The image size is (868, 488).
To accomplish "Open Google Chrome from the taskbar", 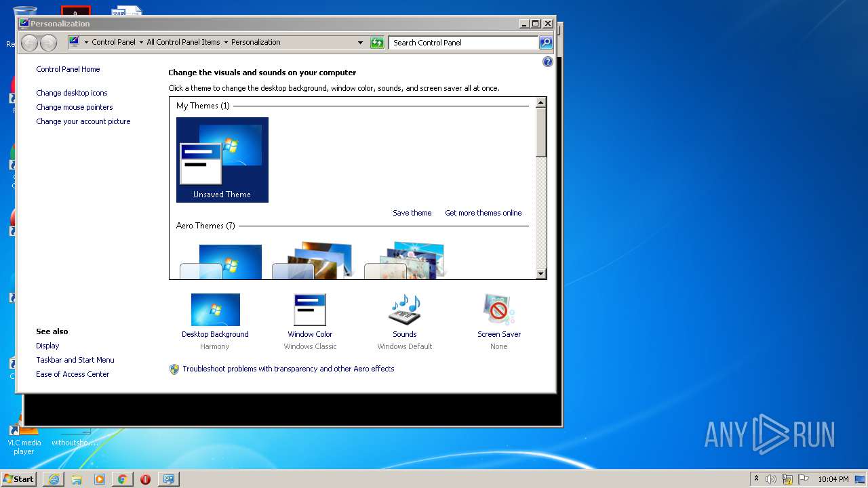I will click(x=123, y=479).
